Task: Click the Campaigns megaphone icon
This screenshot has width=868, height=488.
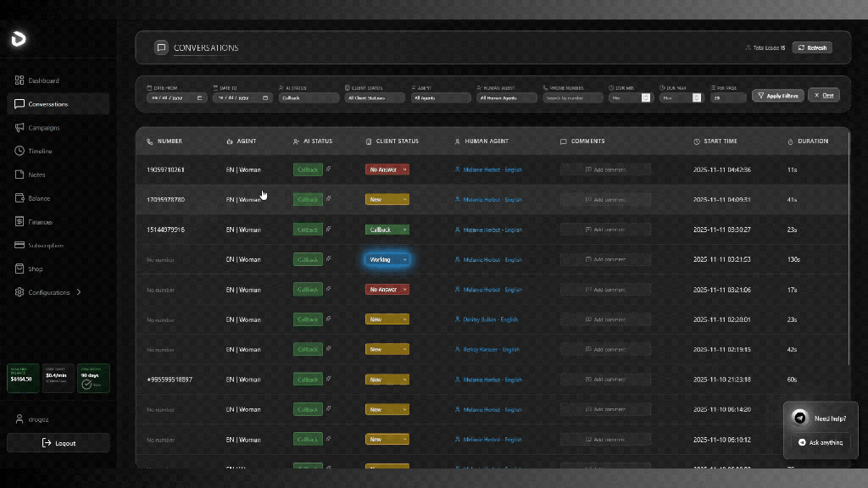Action: coord(19,128)
